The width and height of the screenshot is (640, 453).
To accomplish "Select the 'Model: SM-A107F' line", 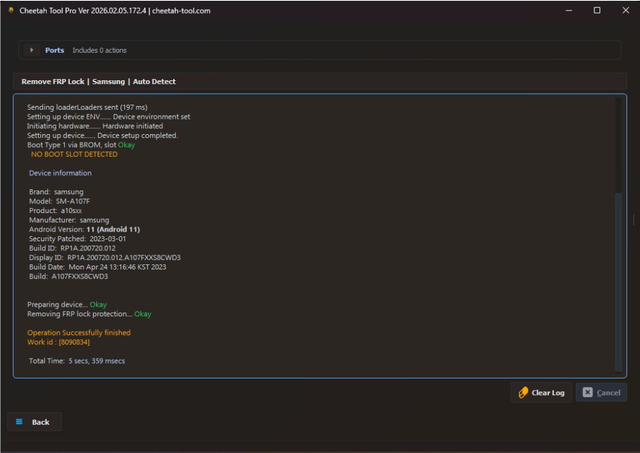I will (59, 201).
